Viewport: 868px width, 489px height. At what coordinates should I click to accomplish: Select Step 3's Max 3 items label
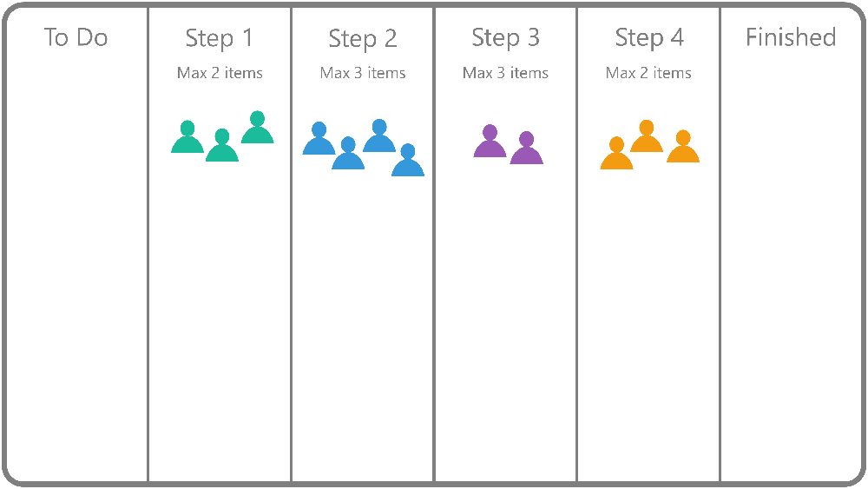(x=505, y=73)
